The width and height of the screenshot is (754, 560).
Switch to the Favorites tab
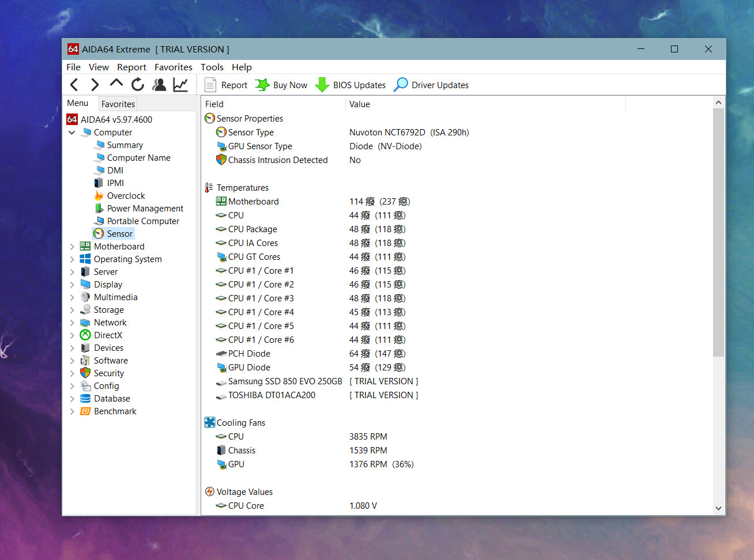118,104
